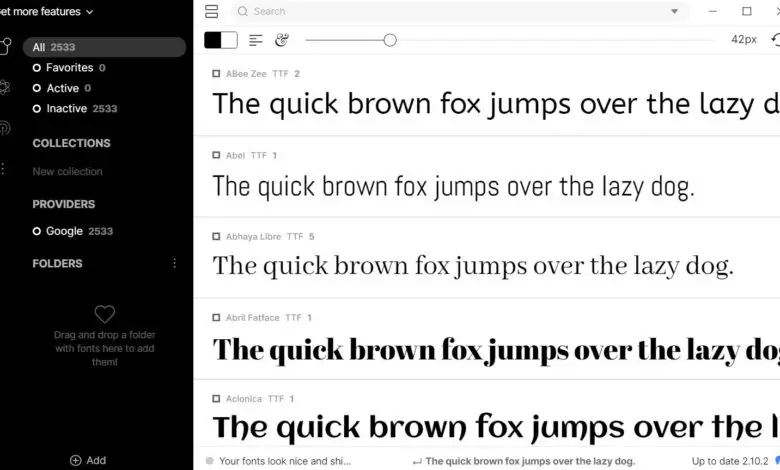
Task: Activate the Abhaya Libre font checkbox
Action: pos(216,236)
